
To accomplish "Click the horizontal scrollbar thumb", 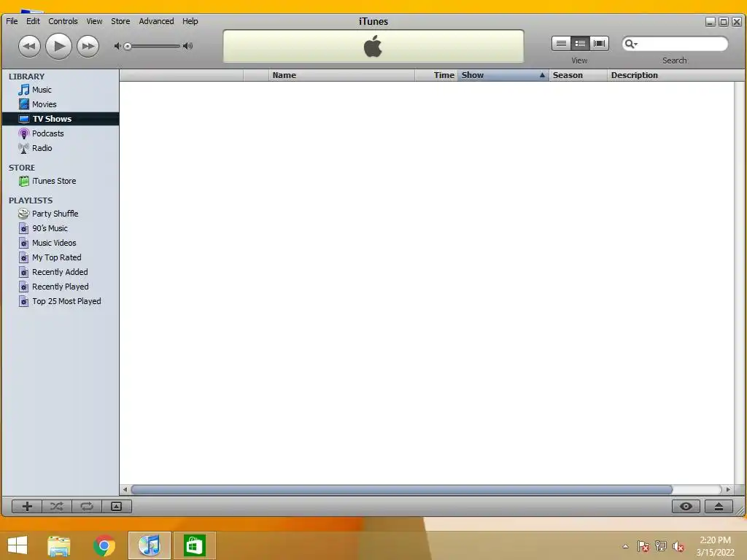I will point(402,489).
